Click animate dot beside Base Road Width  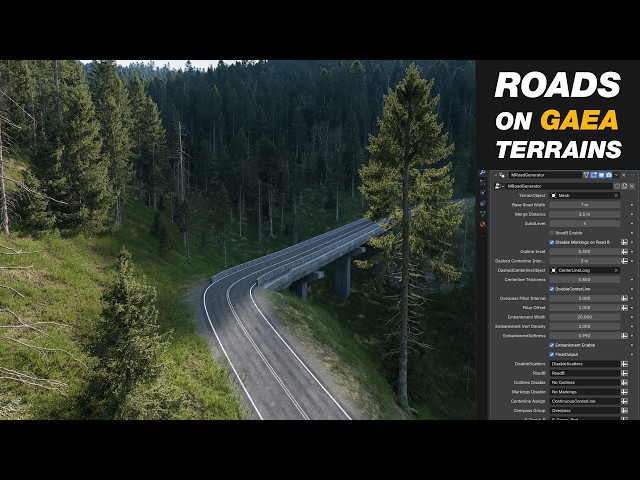coord(632,204)
